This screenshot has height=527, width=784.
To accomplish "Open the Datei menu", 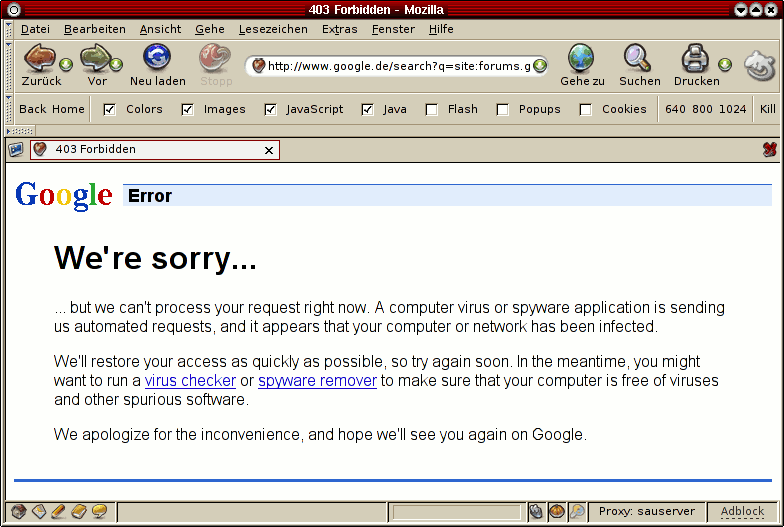I will coord(35,29).
